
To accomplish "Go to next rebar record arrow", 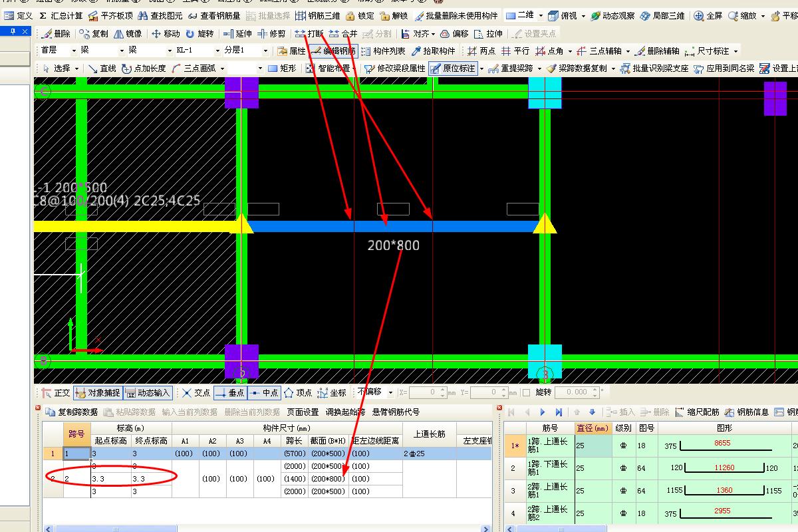I will pyautogui.click(x=543, y=412).
